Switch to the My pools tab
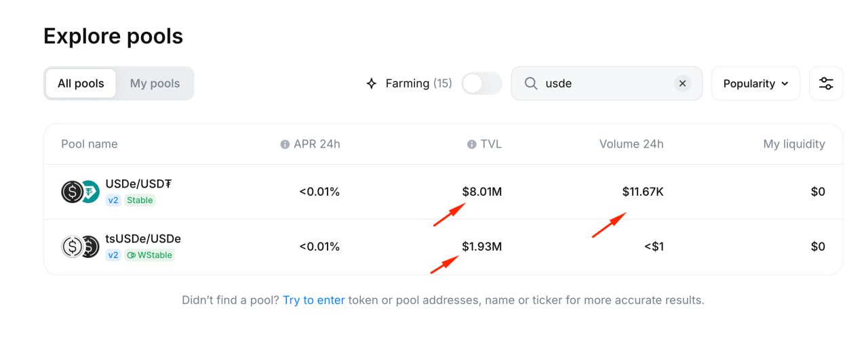 155,83
